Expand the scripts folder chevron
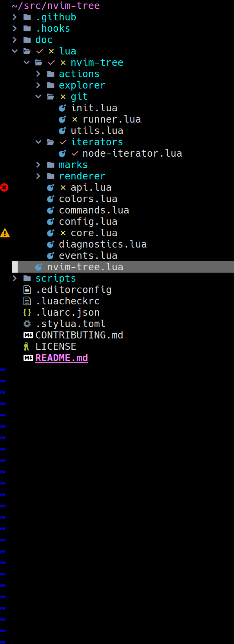Viewport: 234px width, 644px height. [15, 278]
